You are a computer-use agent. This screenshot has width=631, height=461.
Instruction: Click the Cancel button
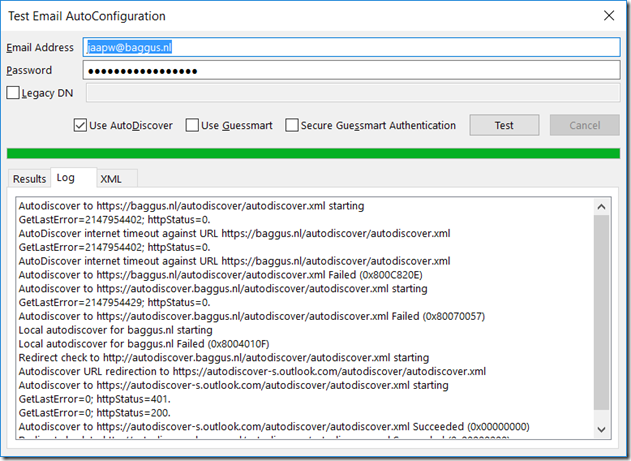(584, 126)
